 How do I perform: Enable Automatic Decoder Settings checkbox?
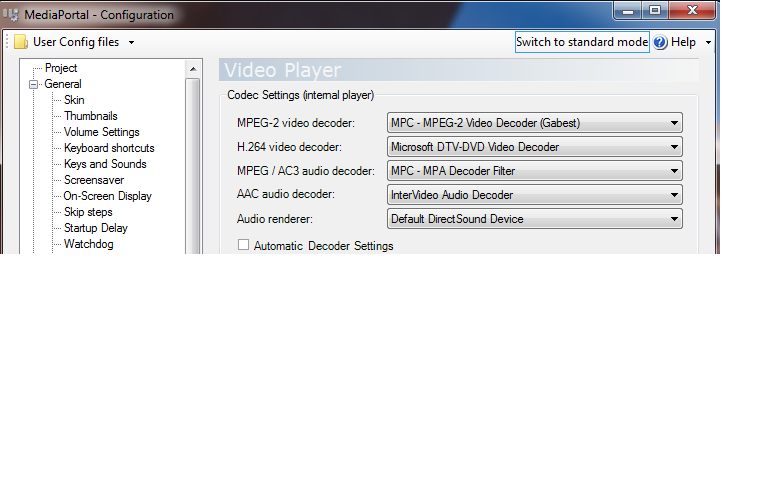(x=243, y=245)
